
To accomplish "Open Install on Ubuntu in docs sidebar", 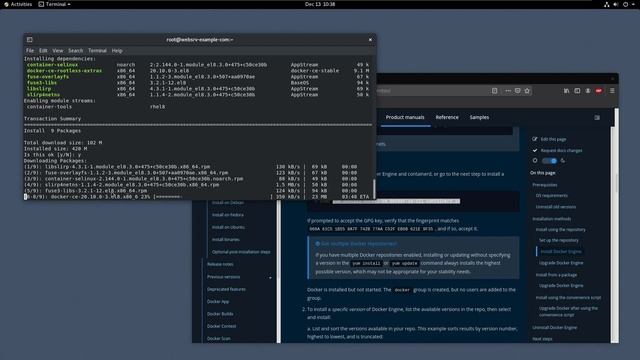I will click(228, 227).
